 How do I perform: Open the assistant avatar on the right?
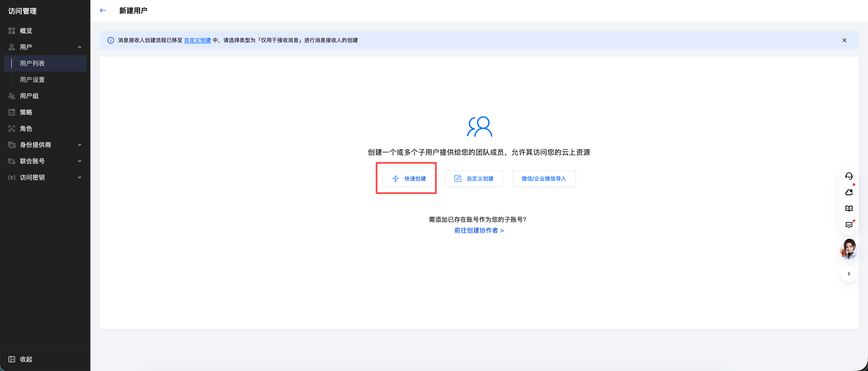tap(849, 249)
